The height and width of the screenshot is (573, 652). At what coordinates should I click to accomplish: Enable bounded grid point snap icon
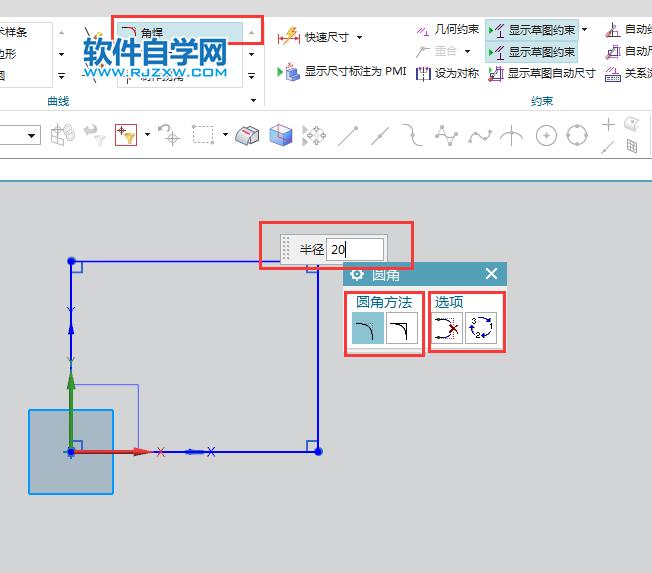(x=632, y=146)
